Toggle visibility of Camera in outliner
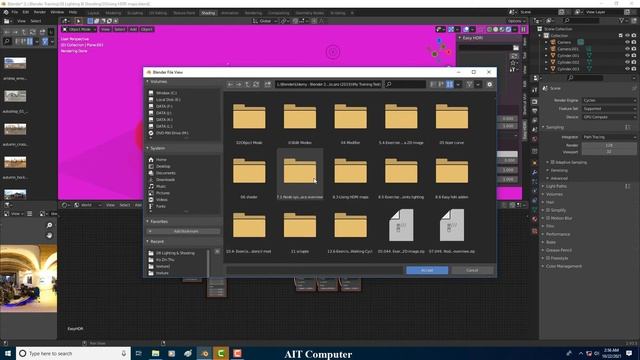 (x=627, y=42)
